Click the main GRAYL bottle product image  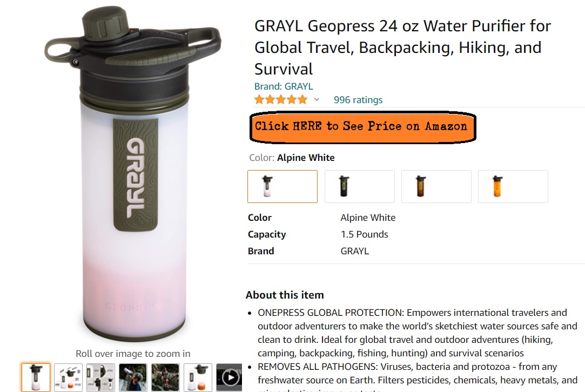[x=132, y=178]
